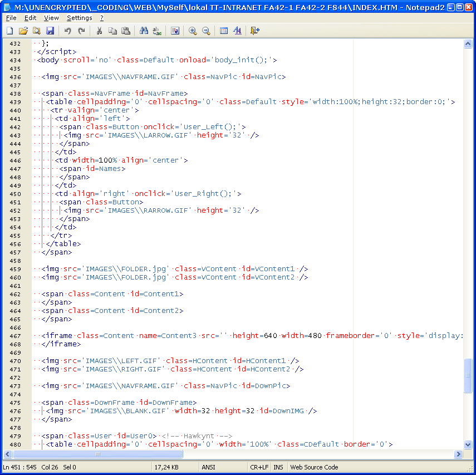Click the vertical scrollbar thumb
This screenshot has width=476, height=475.
[x=468, y=375]
